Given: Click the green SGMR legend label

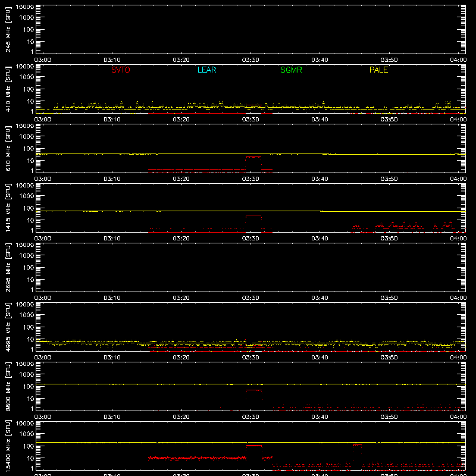Looking at the screenshot, I should point(291,70).
